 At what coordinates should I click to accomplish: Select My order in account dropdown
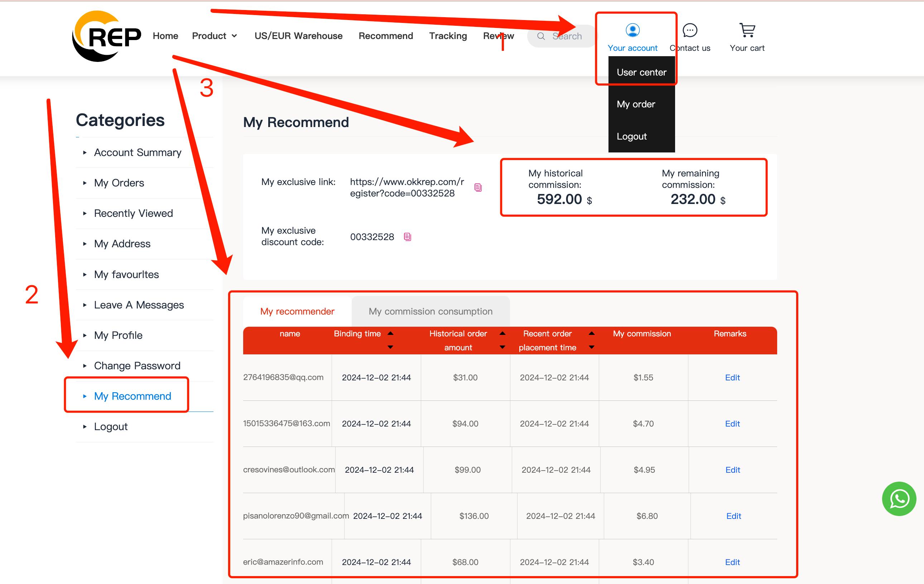pyautogui.click(x=636, y=104)
